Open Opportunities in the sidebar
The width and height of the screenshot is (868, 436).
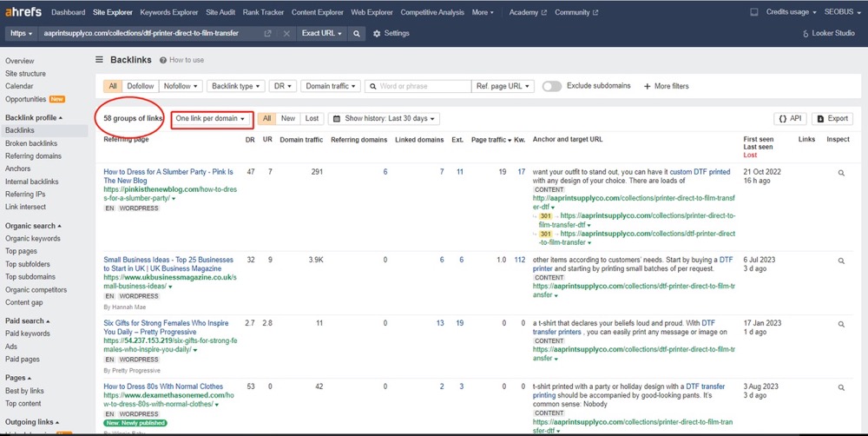coord(25,99)
